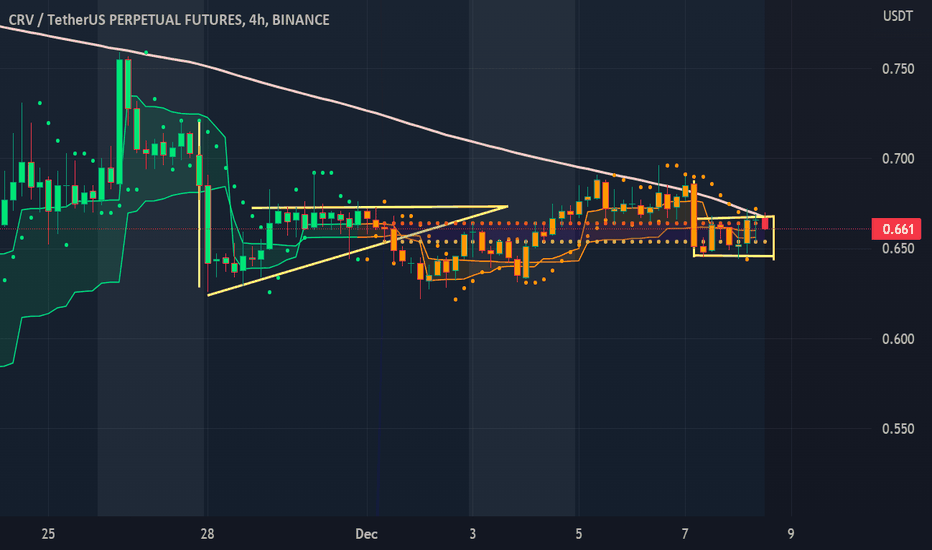This screenshot has width=932, height=550.
Task: Select the last red candle near 0.661
Action: click(765, 224)
